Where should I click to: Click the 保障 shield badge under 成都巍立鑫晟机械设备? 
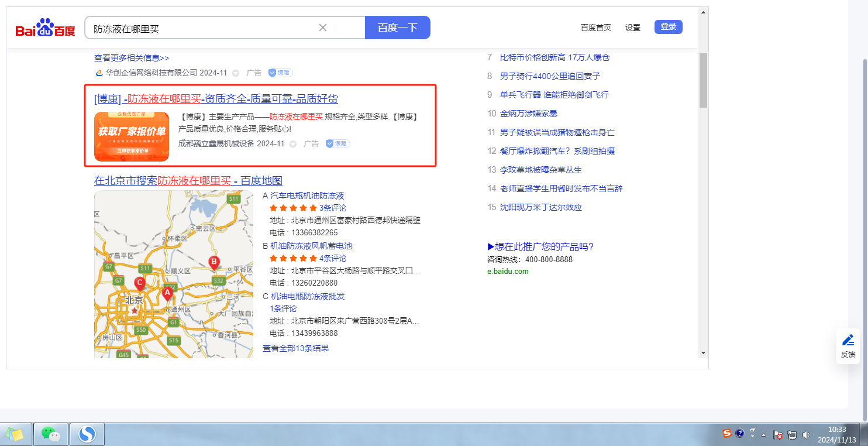coord(337,143)
